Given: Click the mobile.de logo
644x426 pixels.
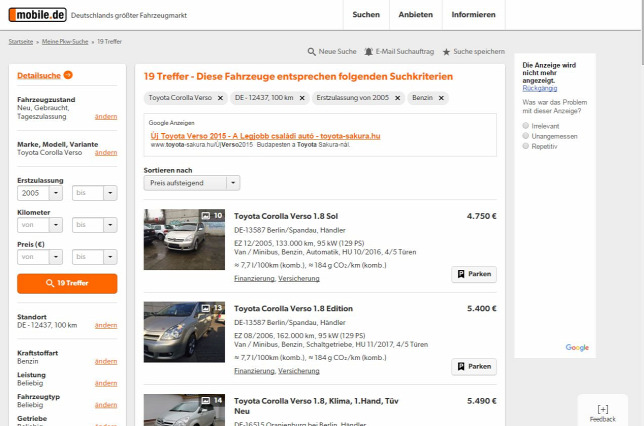Looking at the screenshot, I should [x=37, y=15].
